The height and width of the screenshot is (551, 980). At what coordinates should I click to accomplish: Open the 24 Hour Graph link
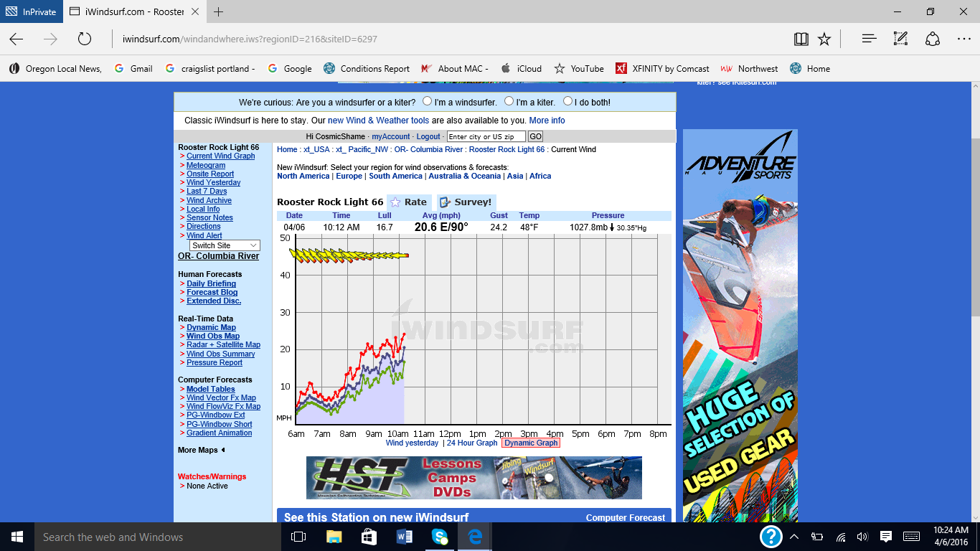coord(472,443)
